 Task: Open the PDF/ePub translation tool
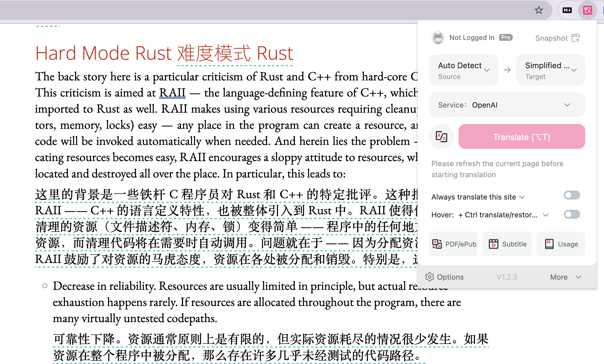click(x=454, y=244)
